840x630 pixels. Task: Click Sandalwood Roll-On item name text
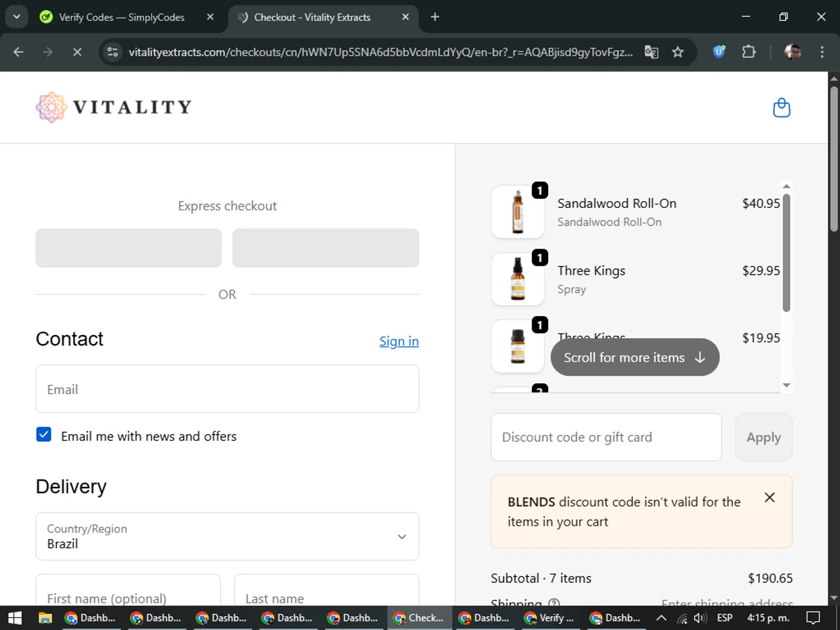pyautogui.click(x=617, y=203)
